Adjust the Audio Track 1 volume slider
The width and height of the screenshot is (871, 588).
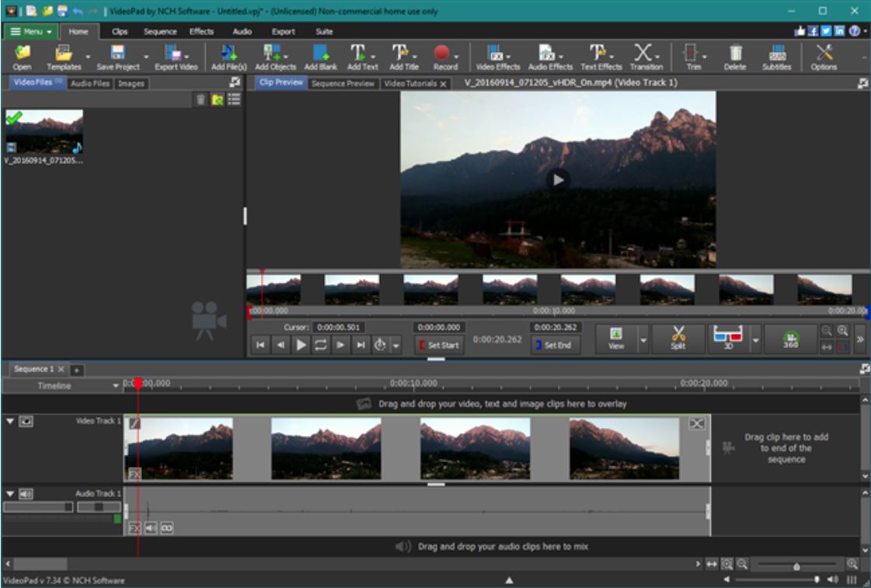(38, 506)
